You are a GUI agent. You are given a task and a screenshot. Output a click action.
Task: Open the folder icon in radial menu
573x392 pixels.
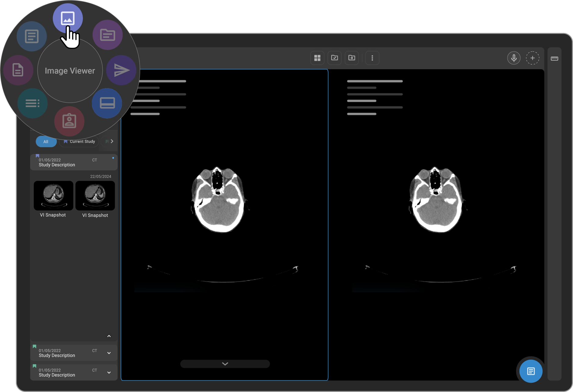point(107,35)
